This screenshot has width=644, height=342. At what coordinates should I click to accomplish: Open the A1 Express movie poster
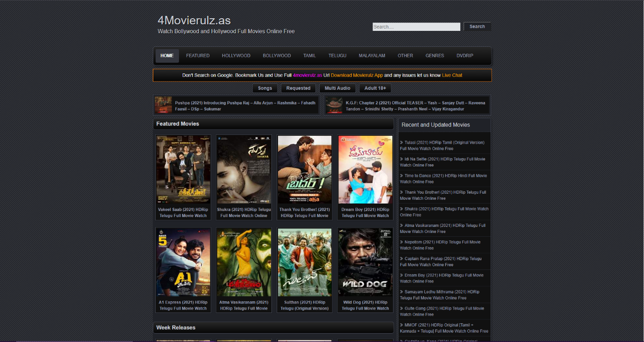coord(183,262)
